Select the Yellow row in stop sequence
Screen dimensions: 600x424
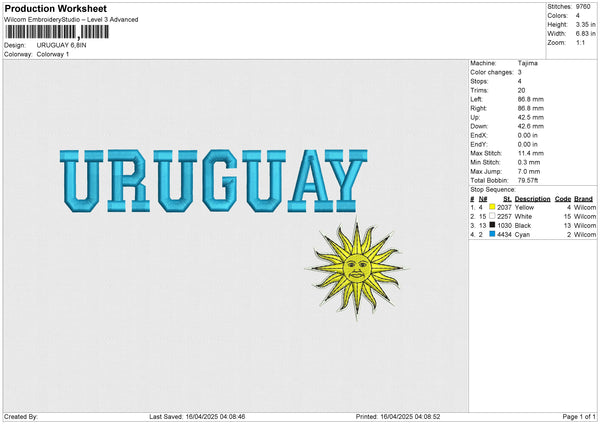(x=533, y=207)
